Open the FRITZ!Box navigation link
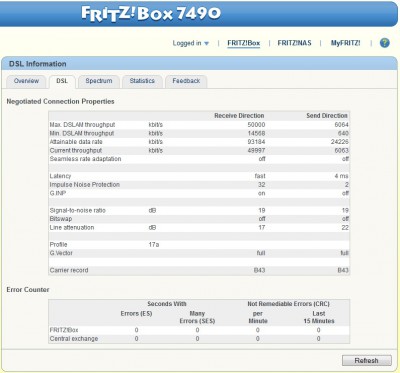This screenshot has width=400, height=373. tap(243, 43)
